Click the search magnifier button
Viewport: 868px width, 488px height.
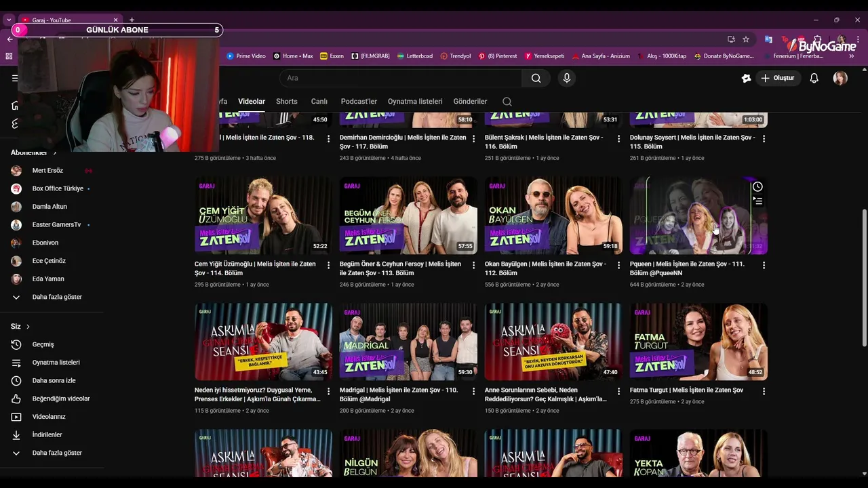pyautogui.click(x=536, y=78)
